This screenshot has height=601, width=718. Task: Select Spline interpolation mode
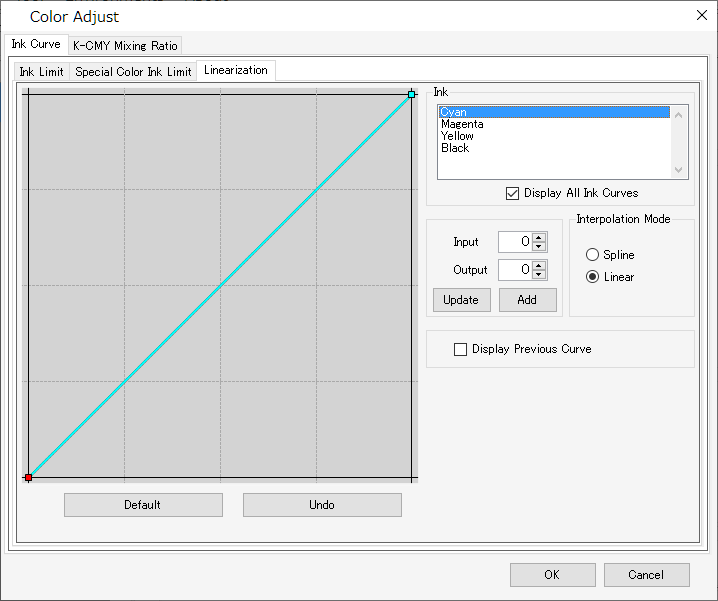click(592, 255)
